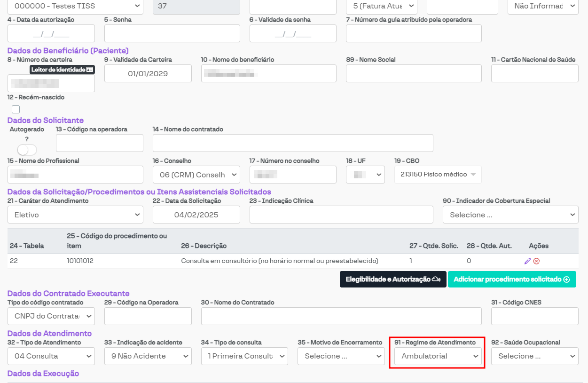The image size is (588, 383).
Task: Expand the Regime de Atendimento dropdown
Action: 437,356
